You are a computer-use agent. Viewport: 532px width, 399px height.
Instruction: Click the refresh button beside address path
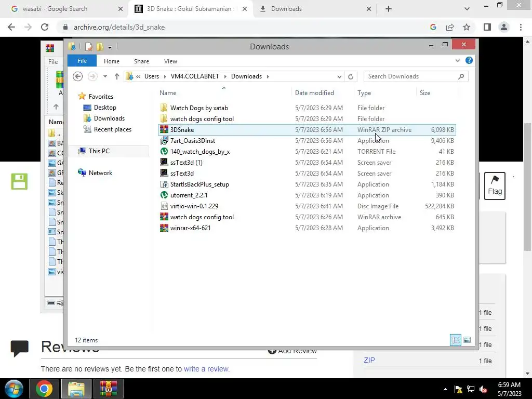pos(351,77)
